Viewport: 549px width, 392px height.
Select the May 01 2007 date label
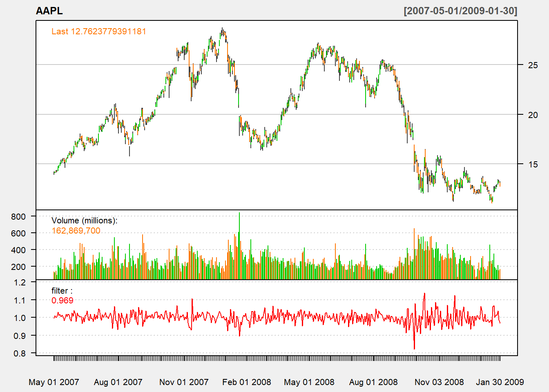(x=54, y=382)
